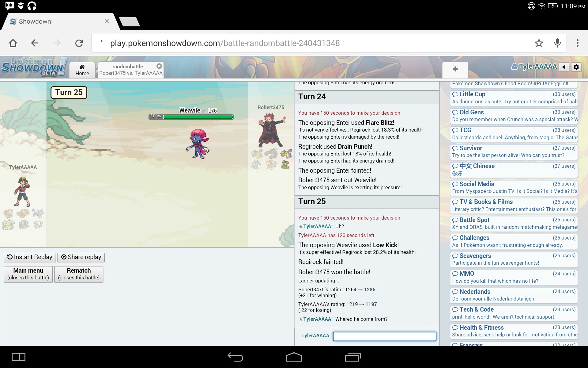This screenshot has height=368, width=588.
Task: Click the Turn 24 log header
Action: click(367, 97)
